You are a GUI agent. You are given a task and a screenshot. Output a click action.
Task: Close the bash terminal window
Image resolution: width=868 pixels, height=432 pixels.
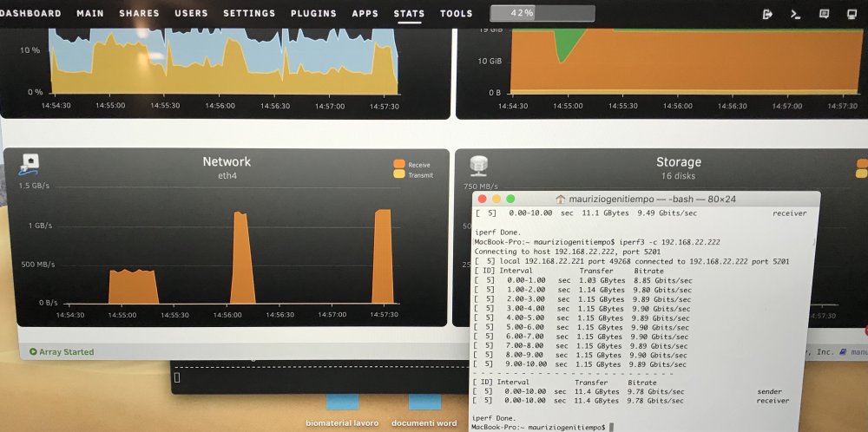(x=482, y=199)
